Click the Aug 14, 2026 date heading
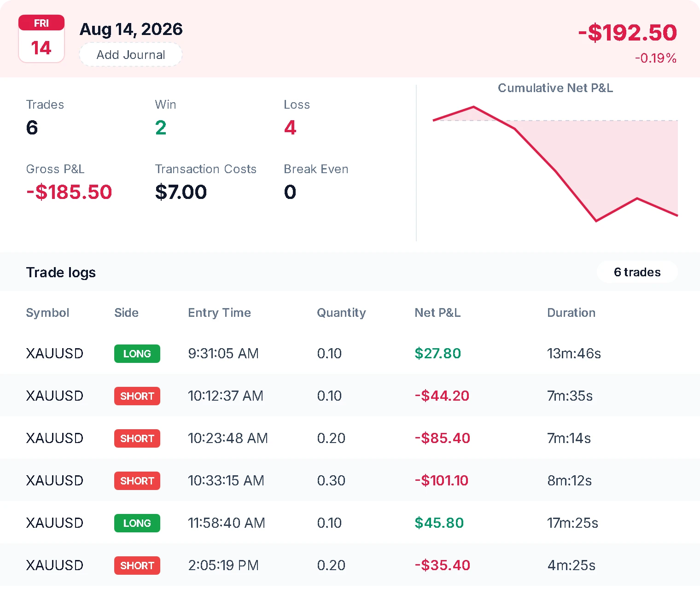Screen dimensions: 700x595 pyautogui.click(x=131, y=29)
